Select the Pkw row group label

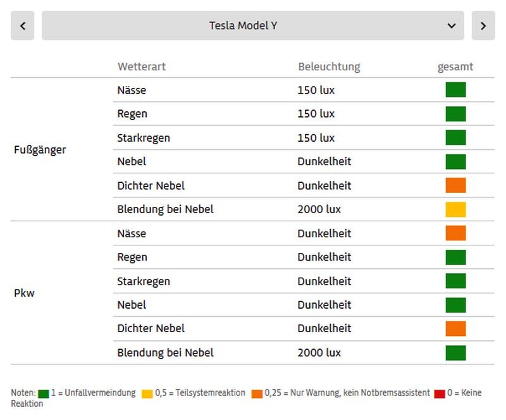24,293
